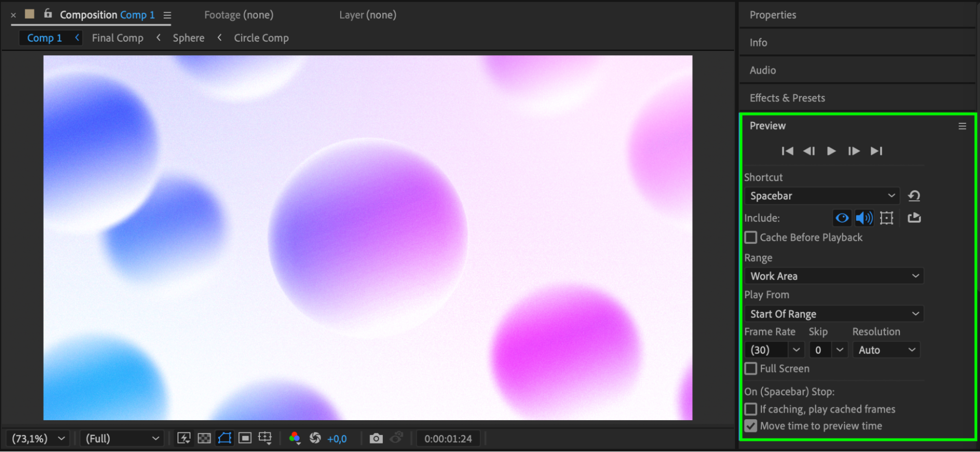Click the reset shortcut arrow icon
The height and width of the screenshot is (452, 980).
pos(914,196)
